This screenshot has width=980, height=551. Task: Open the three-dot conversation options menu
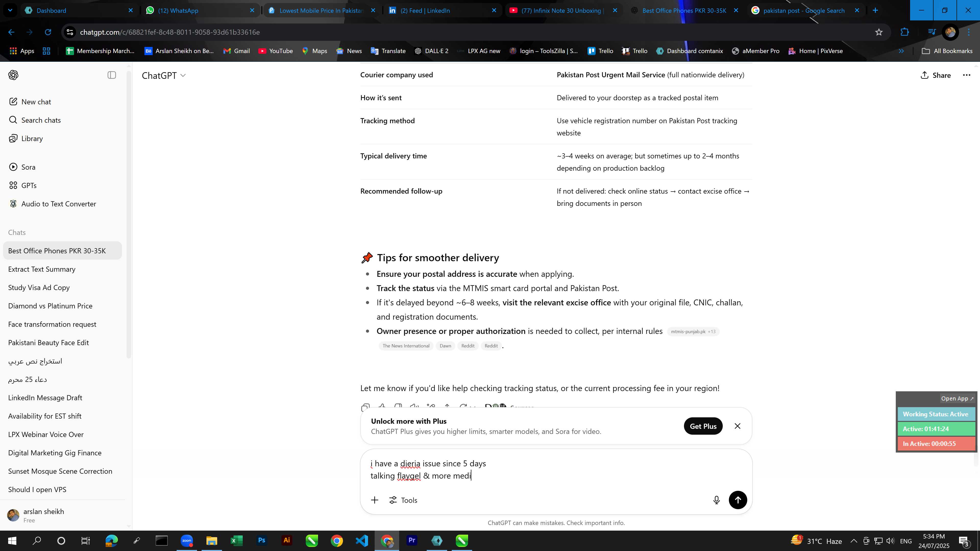click(966, 75)
